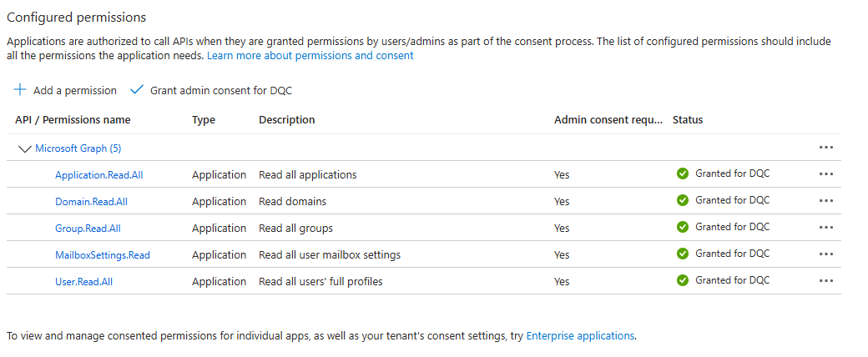This screenshot has height=357, width=868.
Task: Click Application type cell in Domain.Read.All row
Action: [x=220, y=202]
